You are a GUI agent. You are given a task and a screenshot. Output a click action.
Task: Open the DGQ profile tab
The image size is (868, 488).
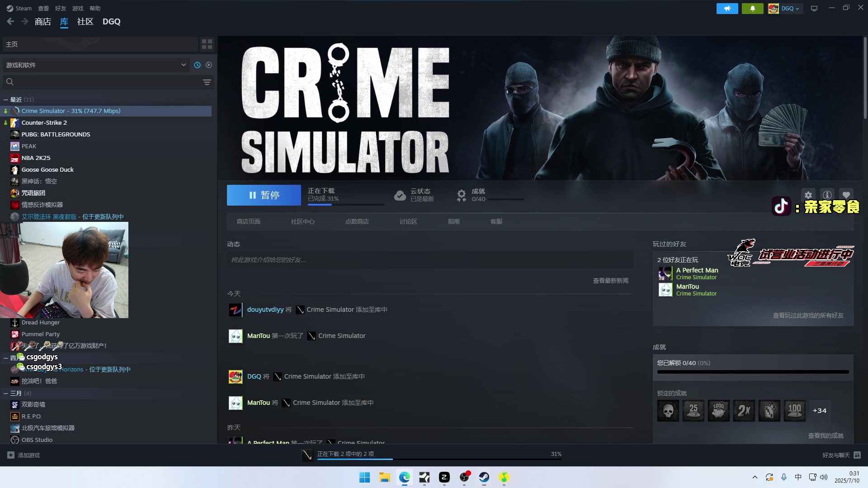pos(111,22)
